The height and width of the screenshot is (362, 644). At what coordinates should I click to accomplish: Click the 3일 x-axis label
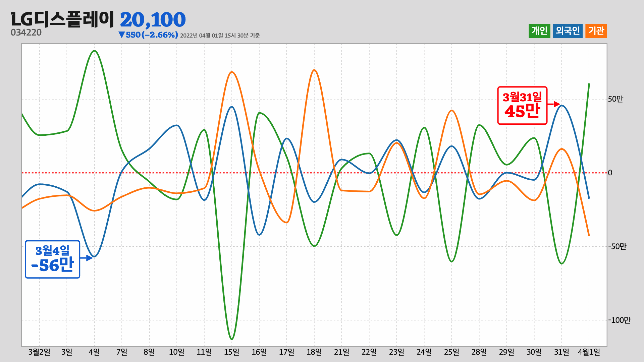point(67,352)
